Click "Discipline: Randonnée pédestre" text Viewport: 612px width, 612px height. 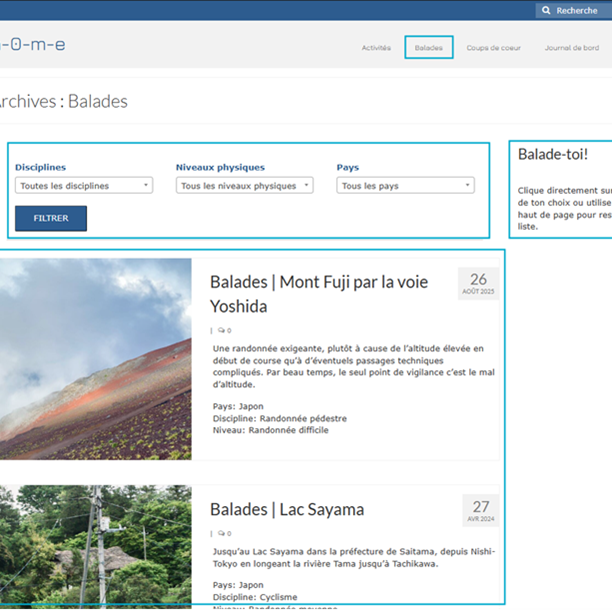[x=279, y=418]
